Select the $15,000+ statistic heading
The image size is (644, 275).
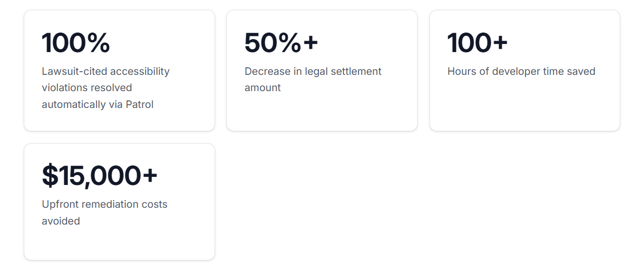[x=100, y=176]
